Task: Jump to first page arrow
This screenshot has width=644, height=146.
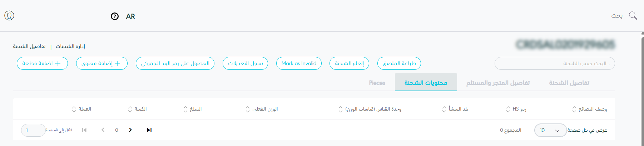Action: [x=84, y=130]
